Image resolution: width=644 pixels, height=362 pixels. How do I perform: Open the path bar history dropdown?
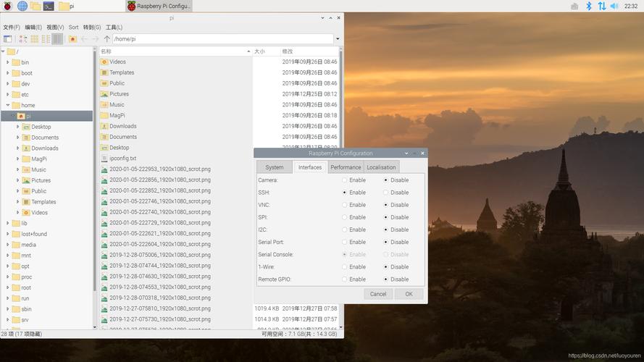pyautogui.click(x=337, y=39)
